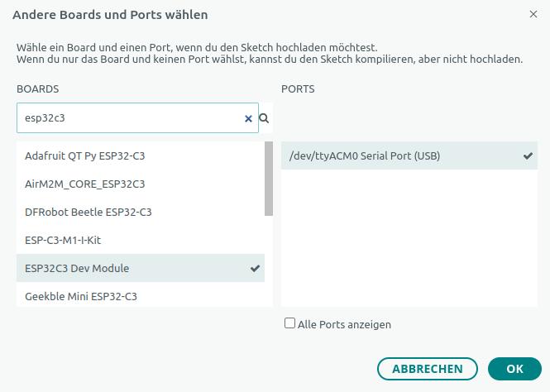The image size is (550, 392).
Task: Enable 'Alle Ports anzeigen' checkbox
Action: coord(289,323)
